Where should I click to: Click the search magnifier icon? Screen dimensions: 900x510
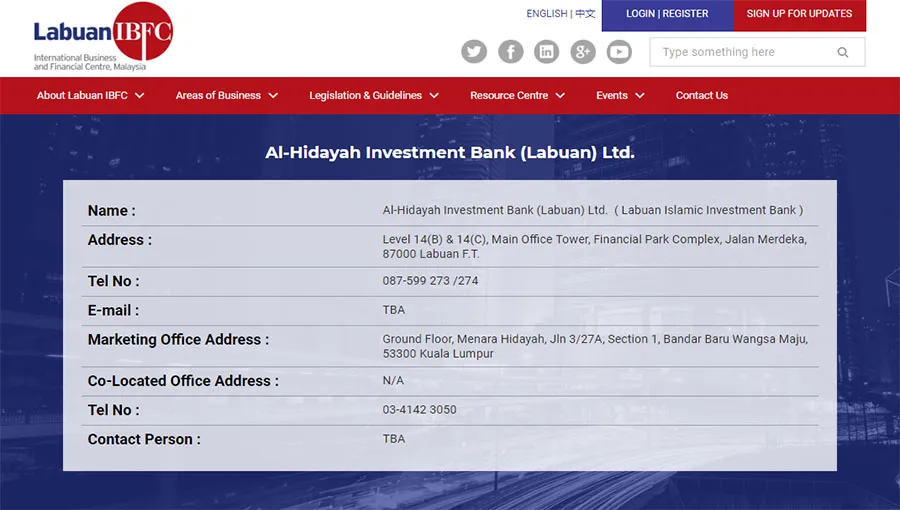(x=843, y=52)
